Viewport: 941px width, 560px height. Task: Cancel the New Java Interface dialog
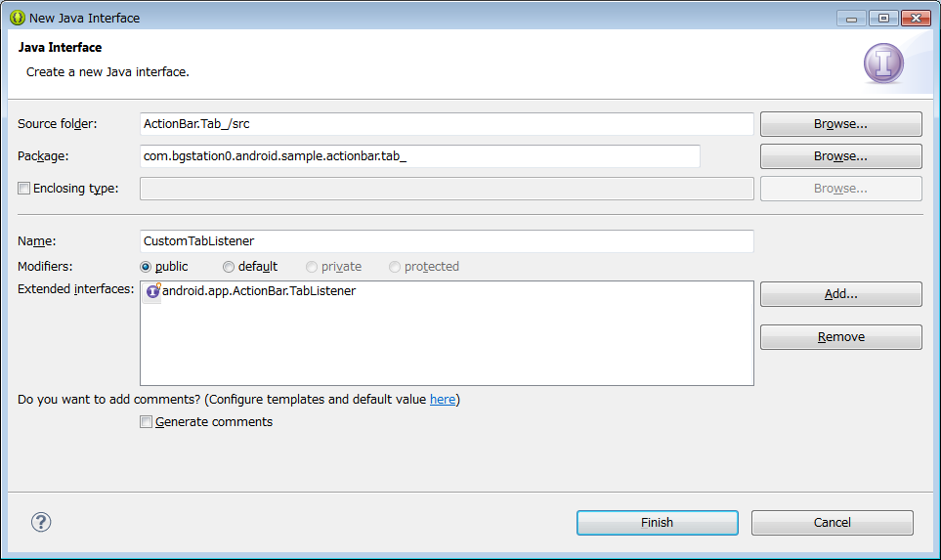coord(833,522)
